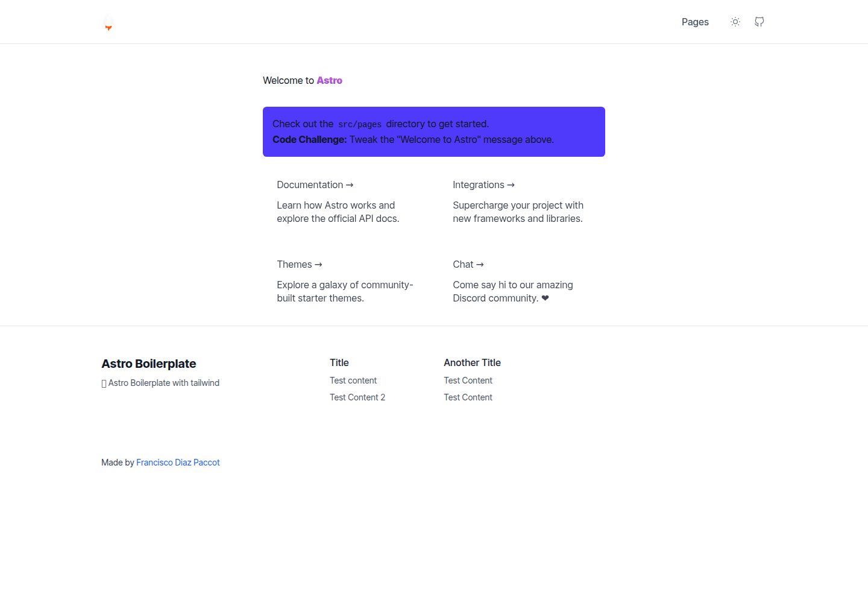Image resolution: width=868 pixels, height=603 pixels.
Task: Click 'Astro Boilerplate with tailwind' footer description
Action: pos(160,383)
